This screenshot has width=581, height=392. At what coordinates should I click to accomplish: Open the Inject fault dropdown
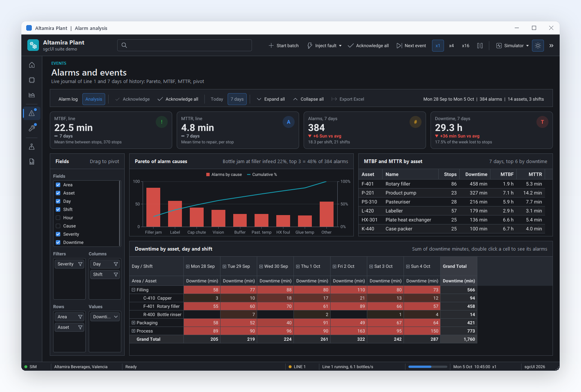tap(325, 46)
